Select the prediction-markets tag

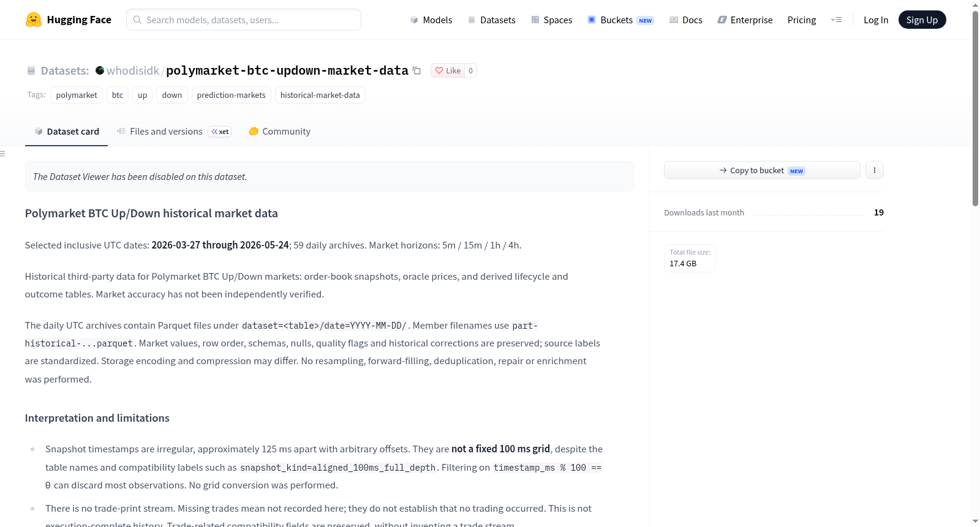point(232,95)
